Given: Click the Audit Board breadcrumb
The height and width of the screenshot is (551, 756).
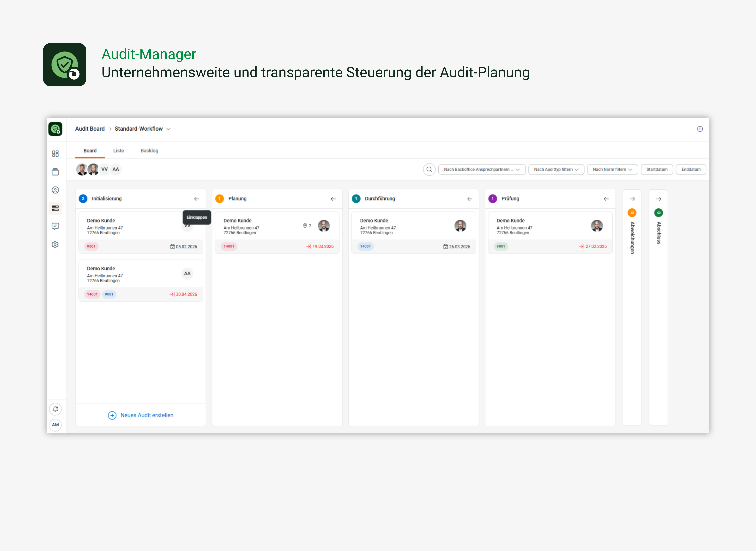Looking at the screenshot, I should click(90, 129).
